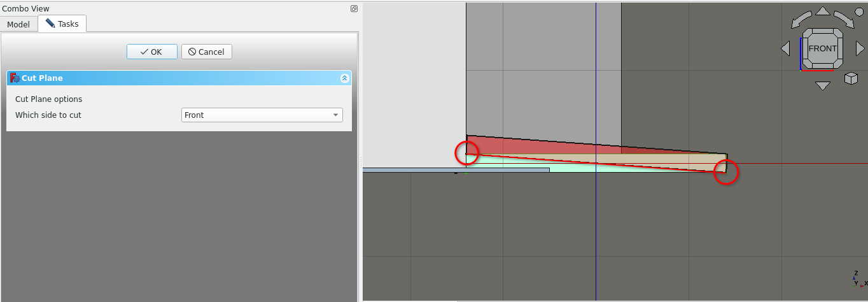Select the FRONT face of navigation cube
868x302 pixels.
[823, 48]
